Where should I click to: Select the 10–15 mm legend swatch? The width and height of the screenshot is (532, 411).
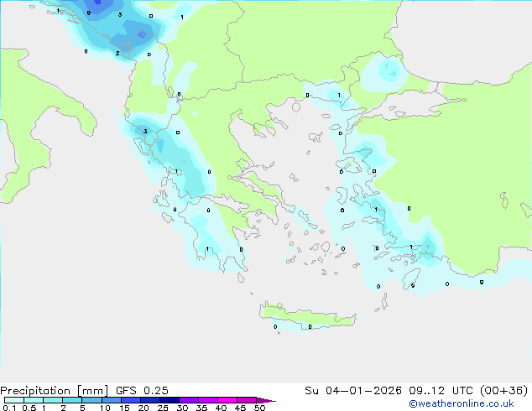tap(111, 400)
